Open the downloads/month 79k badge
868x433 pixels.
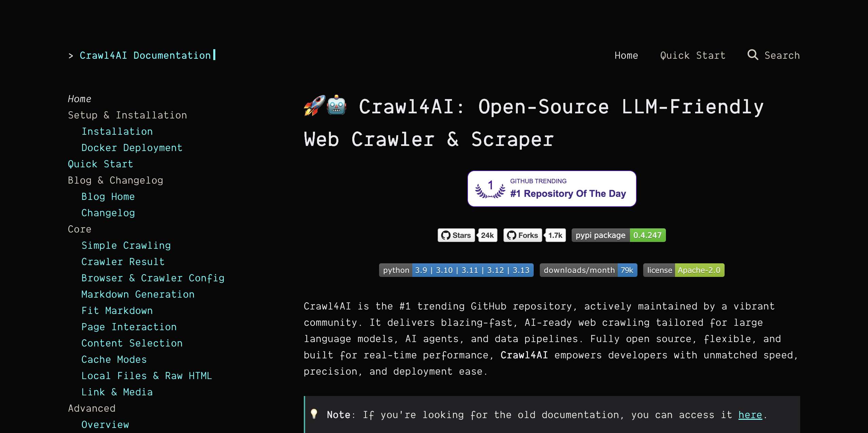589,270
